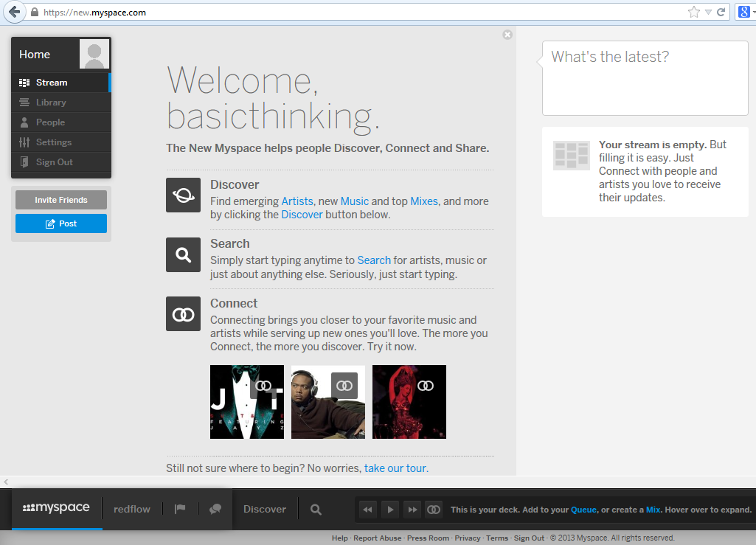Click the connect rings icon in deck
The width and height of the screenshot is (756, 545).
tap(434, 509)
